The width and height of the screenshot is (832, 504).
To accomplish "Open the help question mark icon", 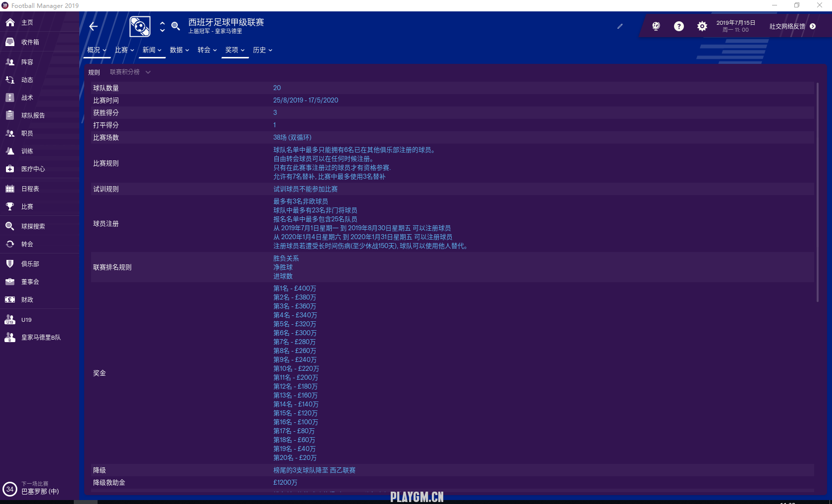I will [678, 27].
